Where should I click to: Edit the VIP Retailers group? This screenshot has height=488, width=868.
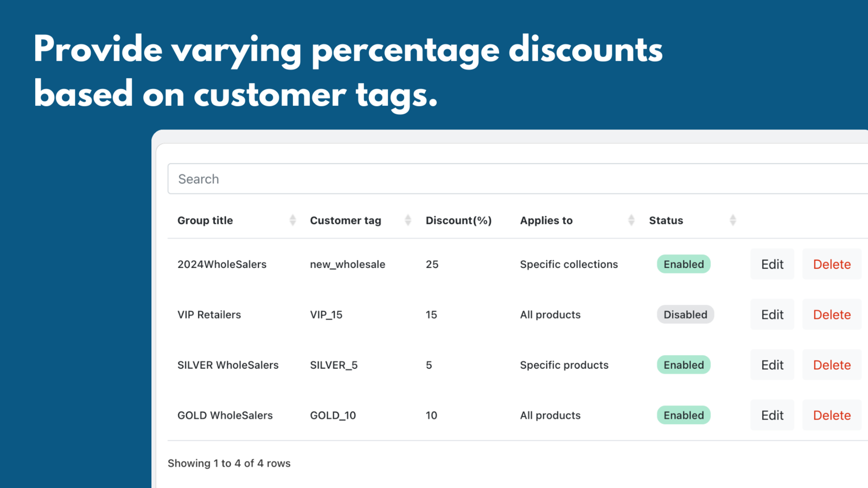pyautogui.click(x=772, y=314)
